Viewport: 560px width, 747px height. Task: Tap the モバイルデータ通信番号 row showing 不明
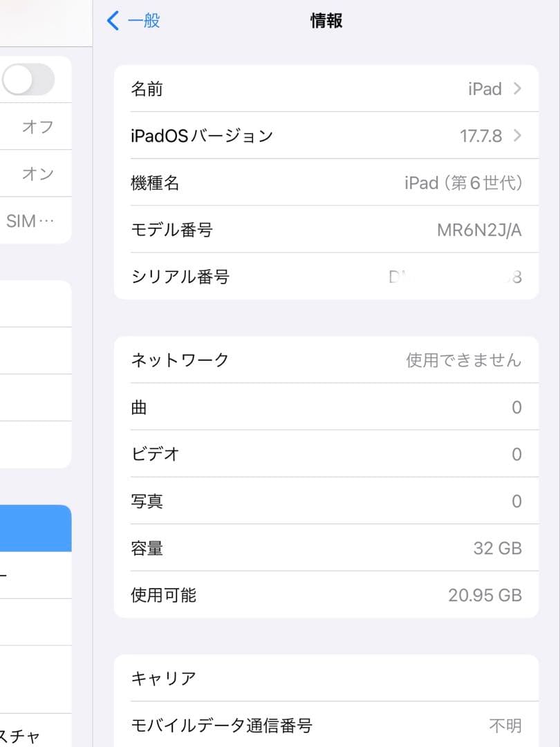[x=325, y=726]
